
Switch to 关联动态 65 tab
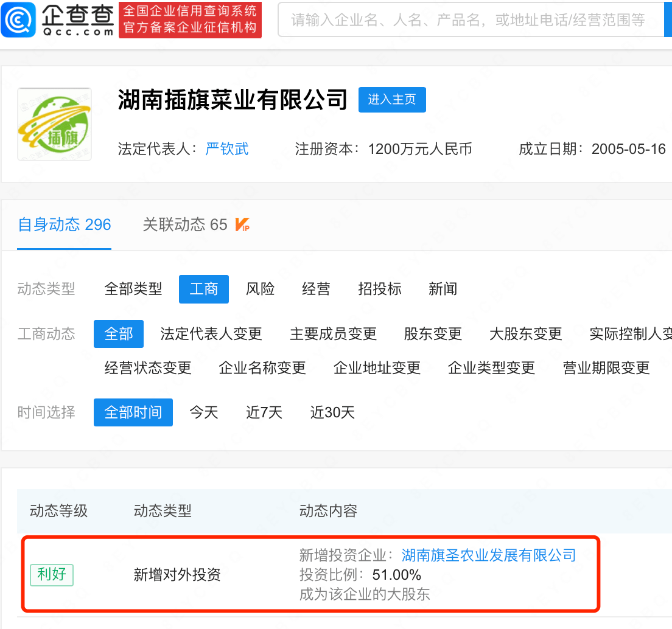tap(184, 224)
